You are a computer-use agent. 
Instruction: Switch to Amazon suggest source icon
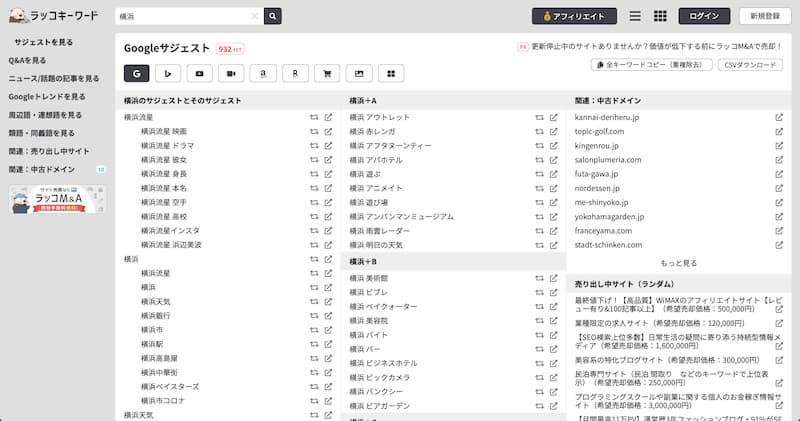263,73
